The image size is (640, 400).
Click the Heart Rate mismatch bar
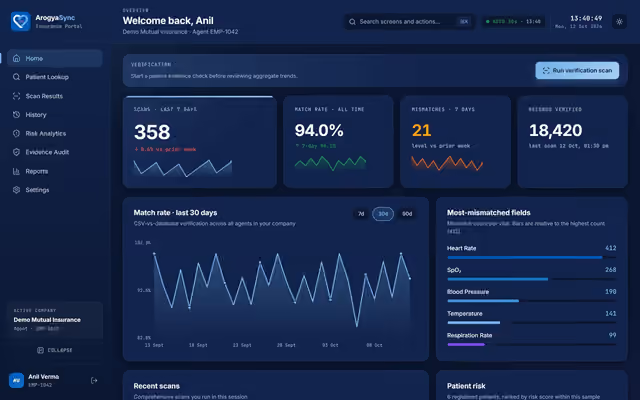(x=531, y=258)
